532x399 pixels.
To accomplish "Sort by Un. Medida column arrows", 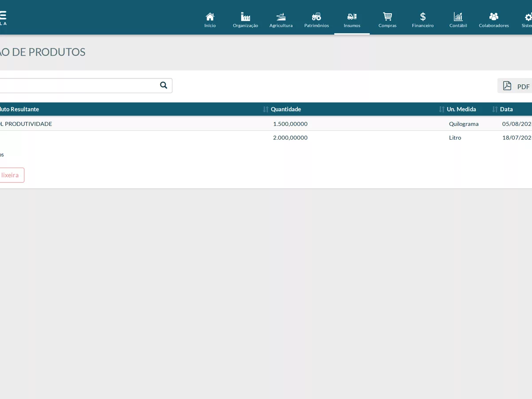I will tap(442, 109).
